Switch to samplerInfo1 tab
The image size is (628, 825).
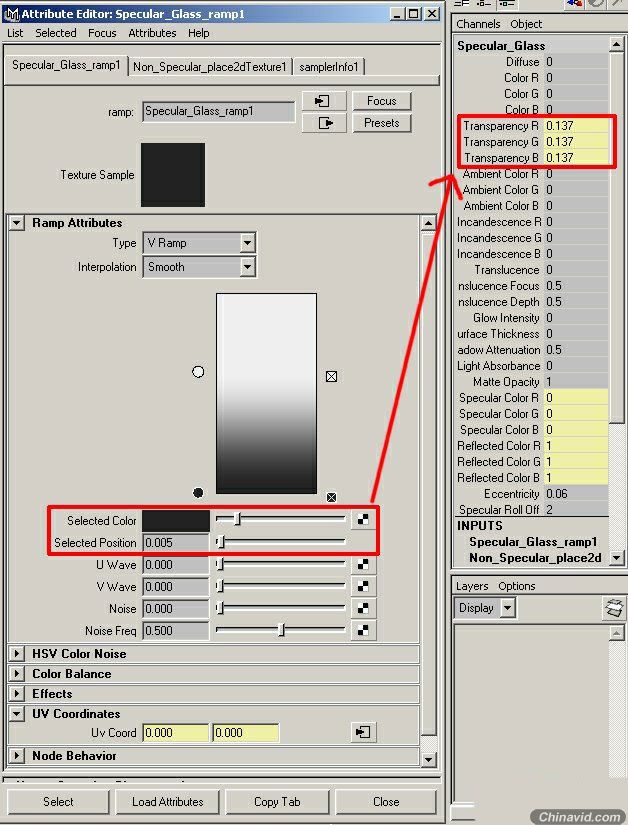click(x=329, y=67)
